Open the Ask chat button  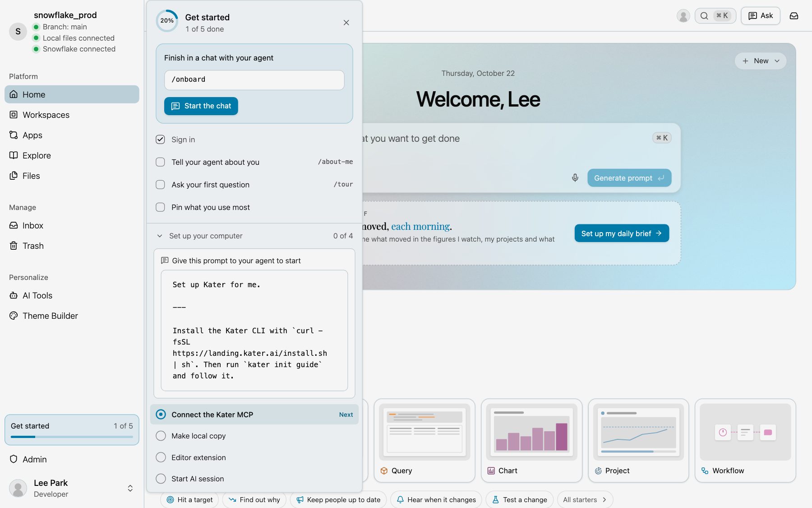[x=761, y=16]
